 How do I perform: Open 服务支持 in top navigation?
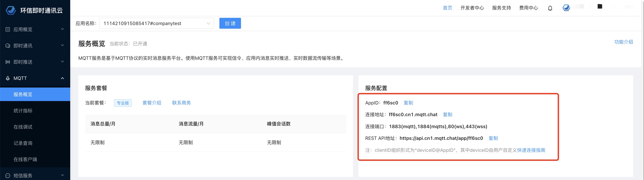click(502, 8)
